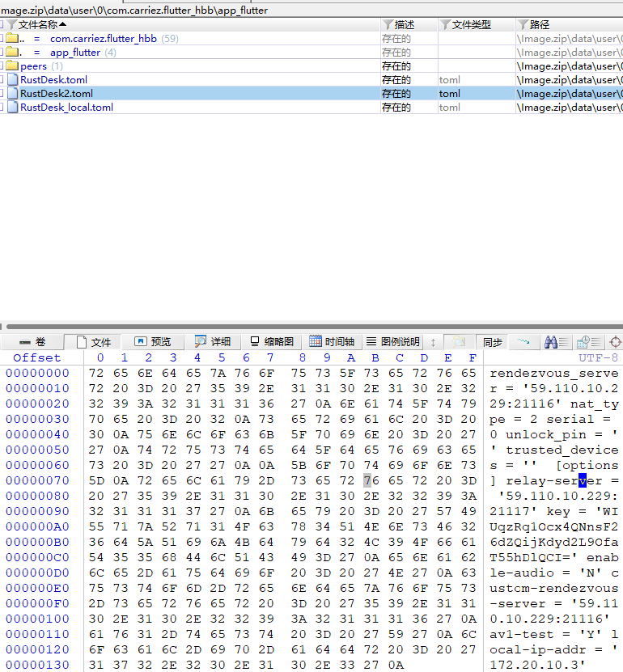Sort file list by 路径 header
The width and height of the screenshot is (623, 672).
(540, 25)
